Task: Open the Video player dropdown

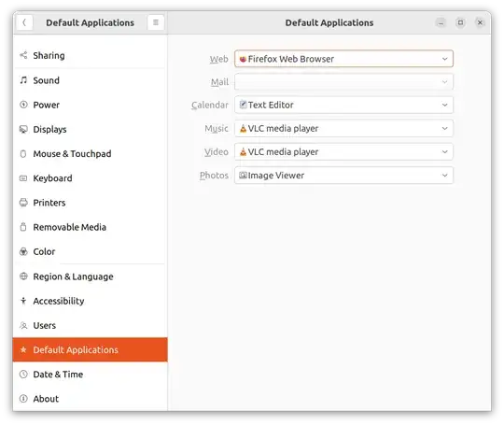Action: point(343,152)
